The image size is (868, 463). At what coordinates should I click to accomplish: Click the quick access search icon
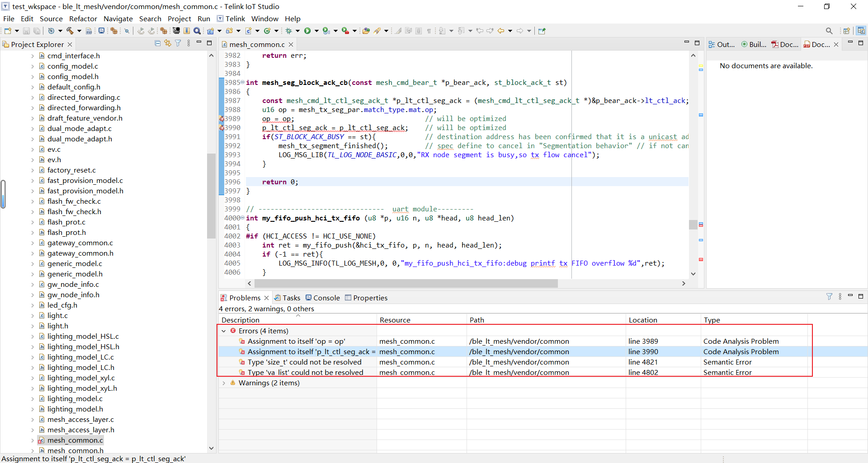point(829,31)
